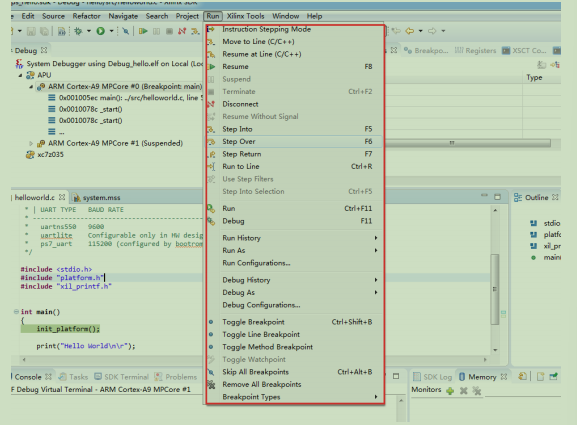Select main function in Outline
Viewport: 577px width, 425px height.
coord(552,258)
